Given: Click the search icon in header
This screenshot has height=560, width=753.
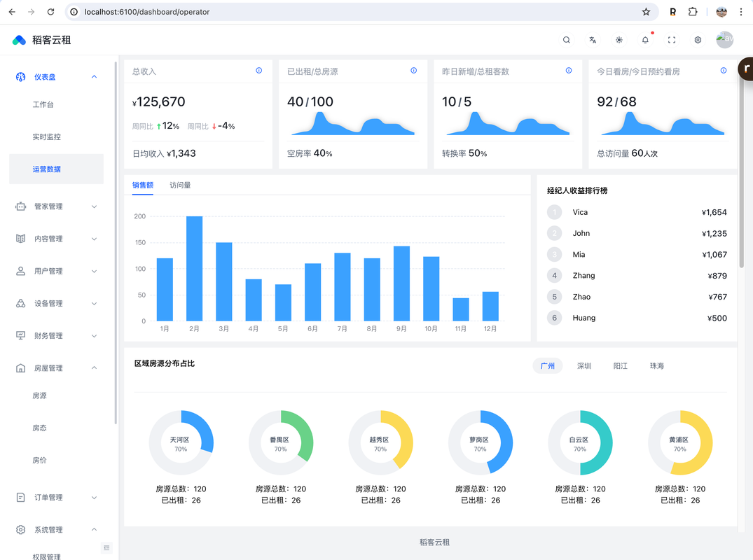Looking at the screenshot, I should [566, 40].
